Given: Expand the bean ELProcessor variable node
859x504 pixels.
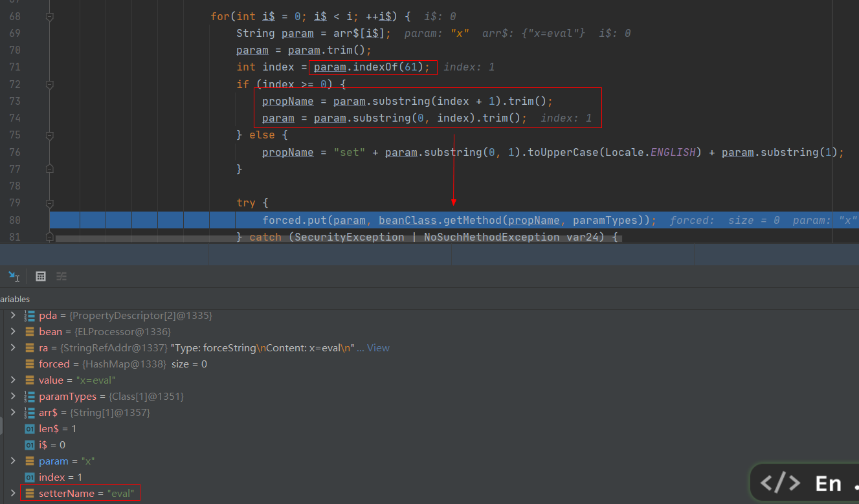Looking at the screenshot, I should (x=12, y=332).
